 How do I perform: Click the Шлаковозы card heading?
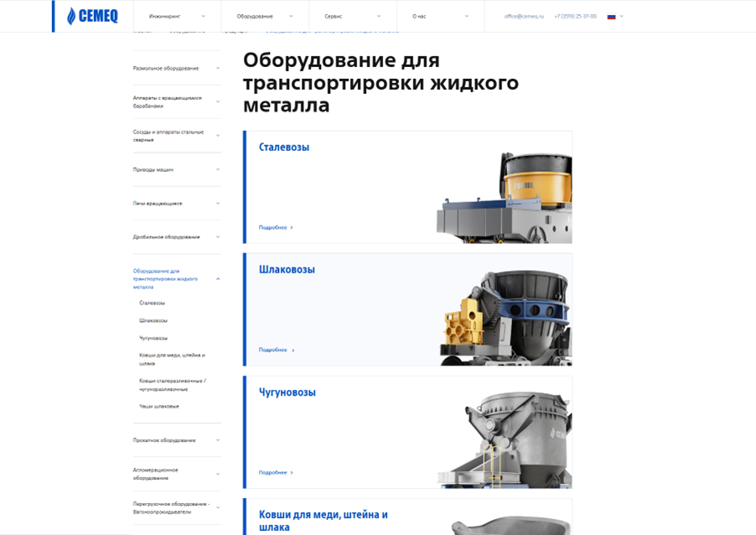point(287,270)
